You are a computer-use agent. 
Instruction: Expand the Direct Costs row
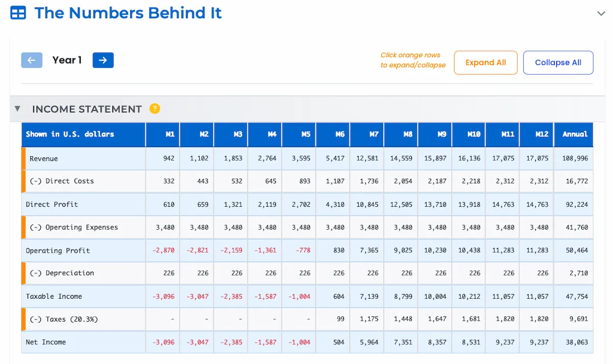coord(62,181)
